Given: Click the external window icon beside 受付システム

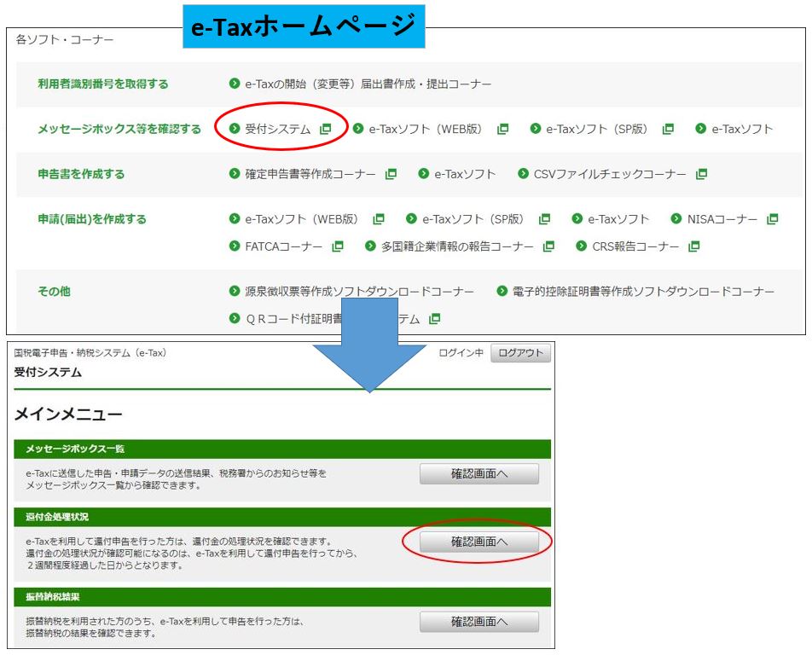Looking at the screenshot, I should [325, 129].
